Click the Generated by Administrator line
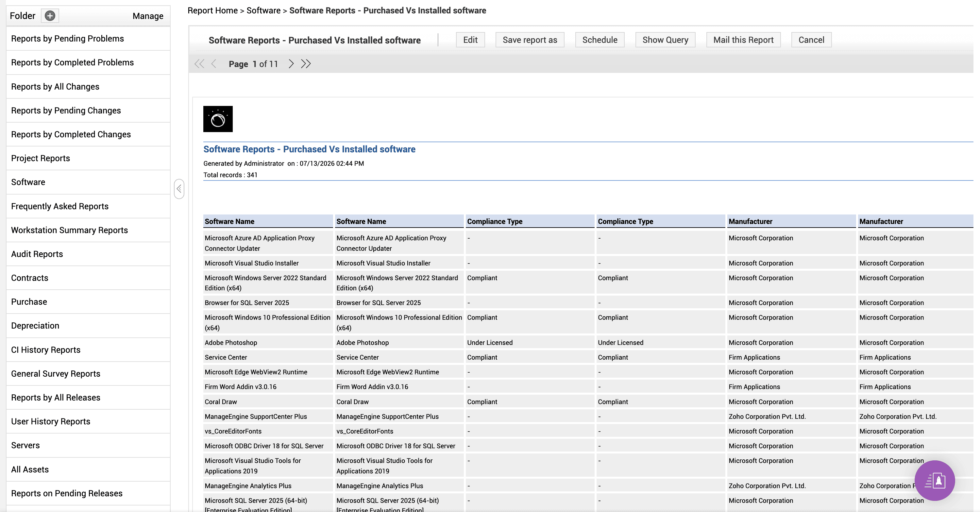This screenshot has width=980, height=512. click(283, 163)
